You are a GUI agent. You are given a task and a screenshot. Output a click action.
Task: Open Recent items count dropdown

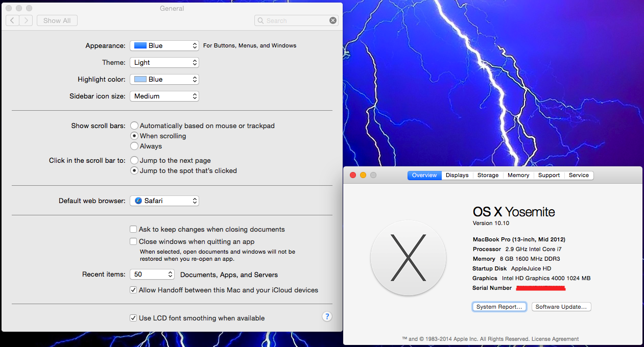point(152,274)
